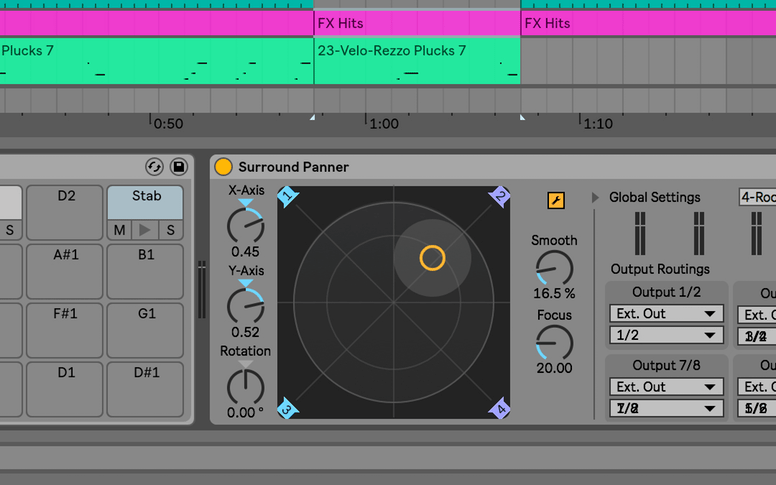776x485 pixels.
Task: Select speaker 1 marker in panner
Action: (x=288, y=196)
